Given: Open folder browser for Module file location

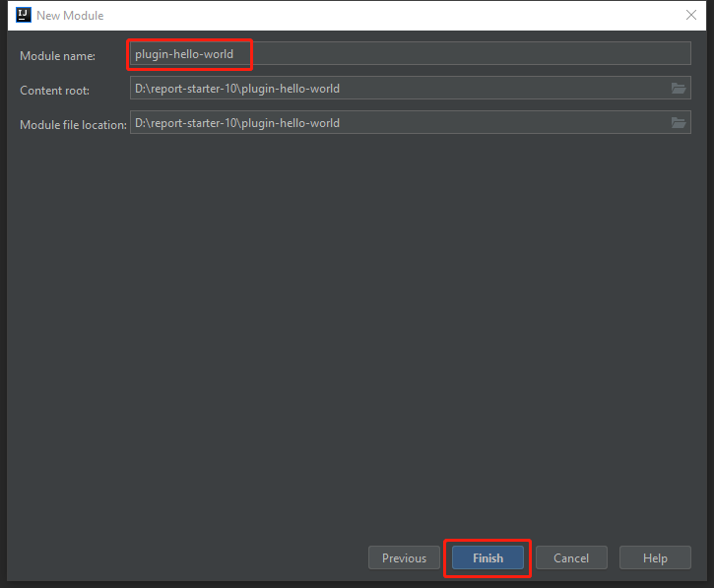Looking at the screenshot, I should (x=678, y=123).
